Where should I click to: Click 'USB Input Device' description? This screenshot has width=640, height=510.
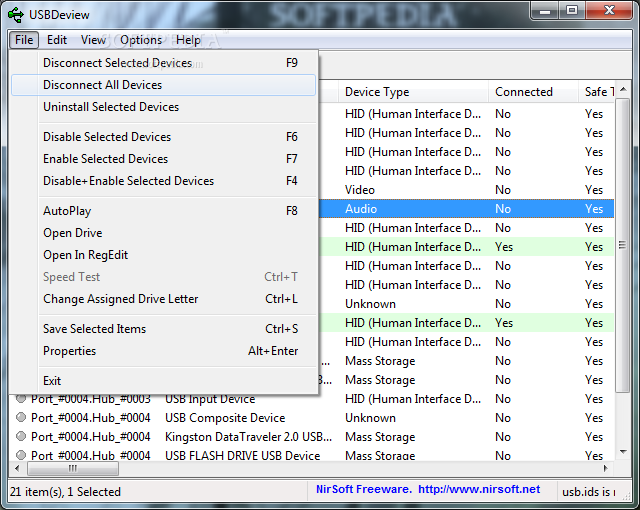pos(210,399)
